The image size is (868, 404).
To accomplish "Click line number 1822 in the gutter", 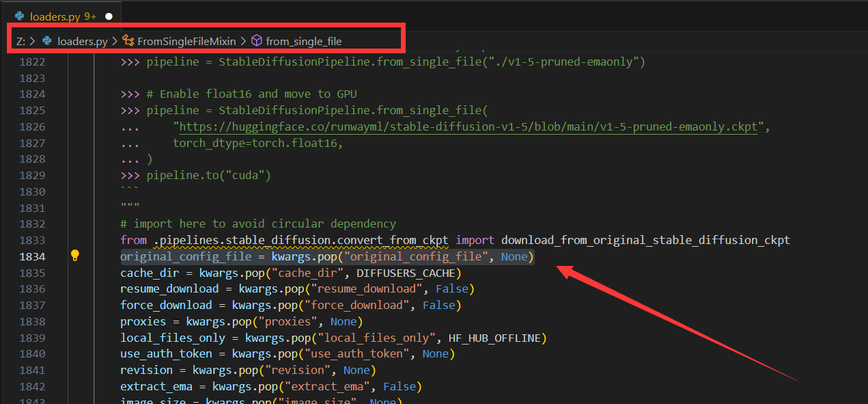I will [32, 61].
